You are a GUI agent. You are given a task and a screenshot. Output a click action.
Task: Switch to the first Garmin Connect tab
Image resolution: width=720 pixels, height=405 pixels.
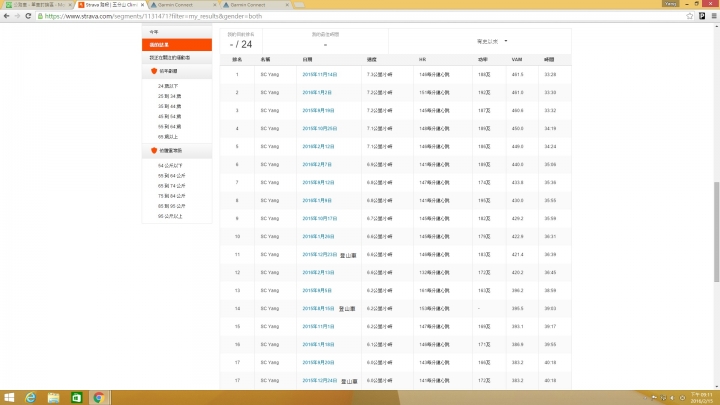click(183, 5)
